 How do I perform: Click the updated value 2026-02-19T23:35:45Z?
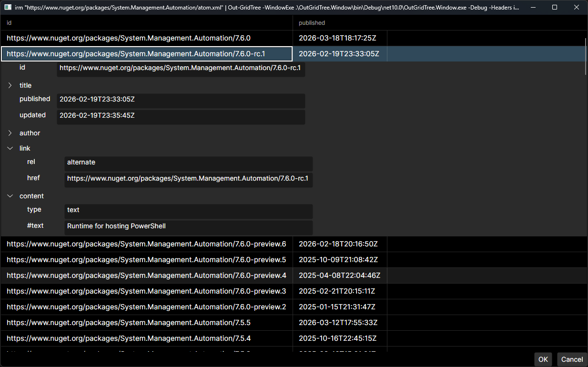tap(97, 116)
